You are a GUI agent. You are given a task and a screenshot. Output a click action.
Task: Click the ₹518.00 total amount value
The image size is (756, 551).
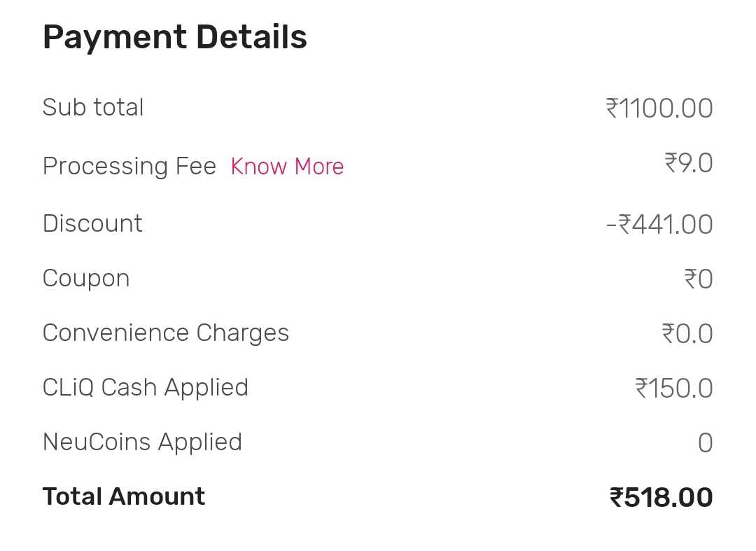click(x=661, y=498)
